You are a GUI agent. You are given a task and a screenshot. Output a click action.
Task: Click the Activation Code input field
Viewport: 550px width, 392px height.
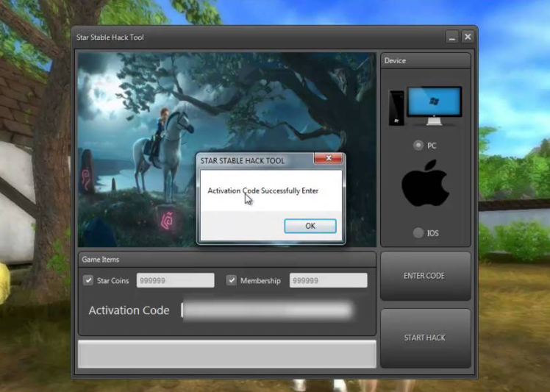[x=268, y=310]
